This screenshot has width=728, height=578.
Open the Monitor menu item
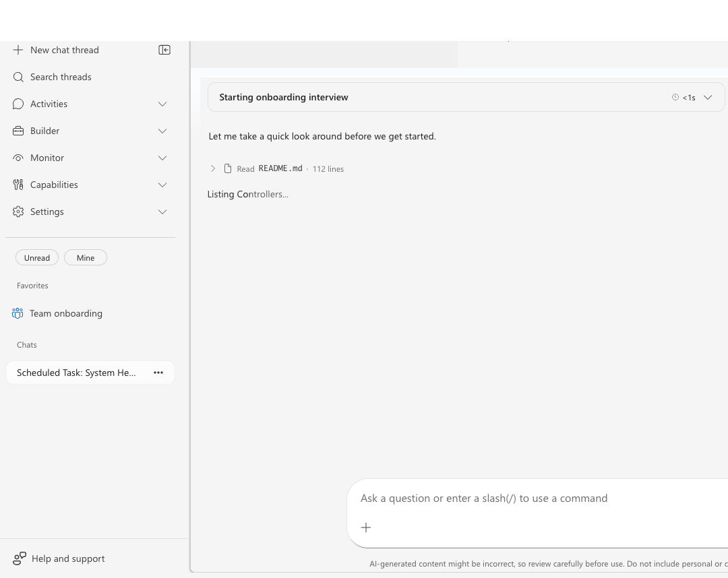click(47, 158)
